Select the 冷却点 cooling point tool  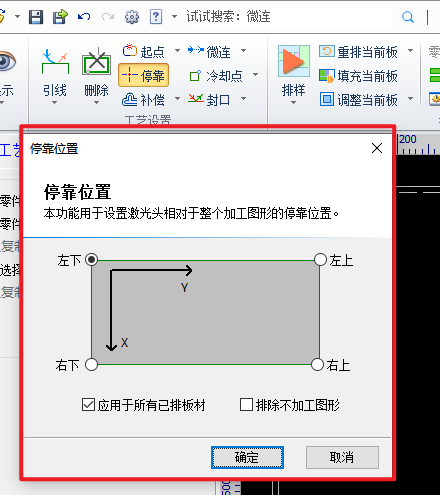[x=216, y=76]
